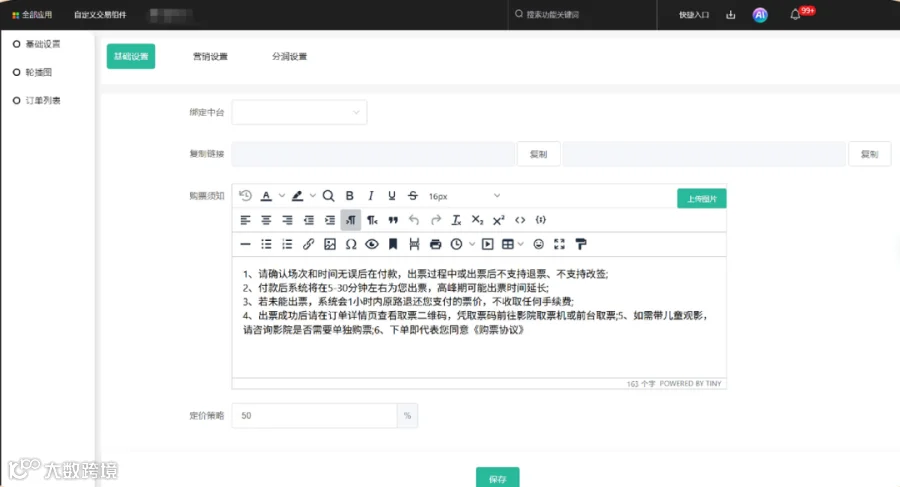The height and width of the screenshot is (487, 900).
Task: Print the editor content
Action: pyautogui.click(x=436, y=244)
